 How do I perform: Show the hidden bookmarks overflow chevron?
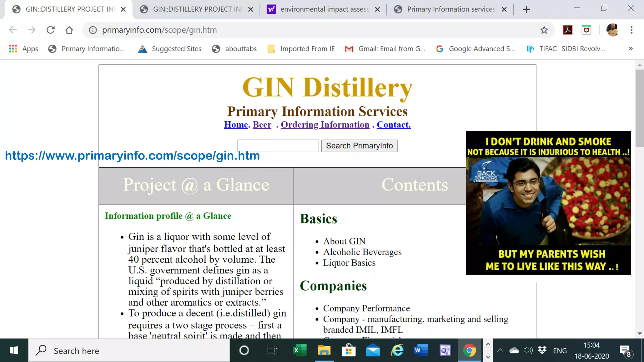pyautogui.click(x=631, y=49)
